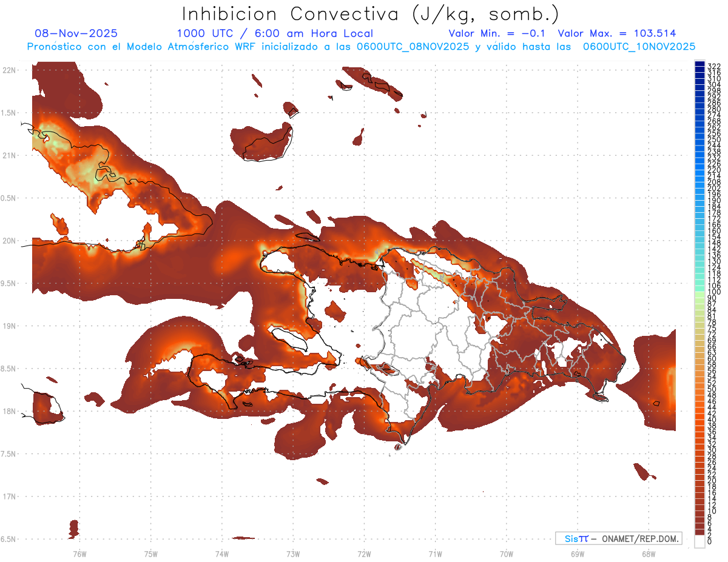The width and height of the screenshot is (728, 562).
Task: Click the '76W' longitude label
Action: pyautogui.click(x=79, y=554)
